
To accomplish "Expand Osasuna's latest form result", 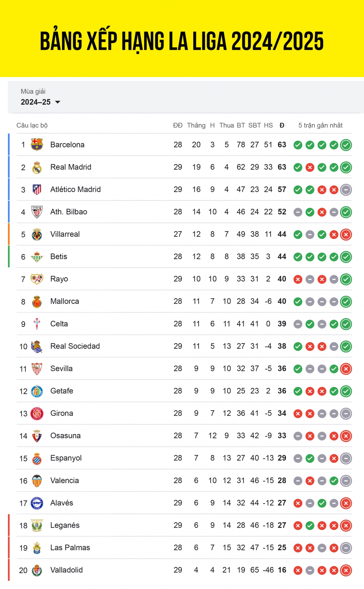I will coord(346,436).
